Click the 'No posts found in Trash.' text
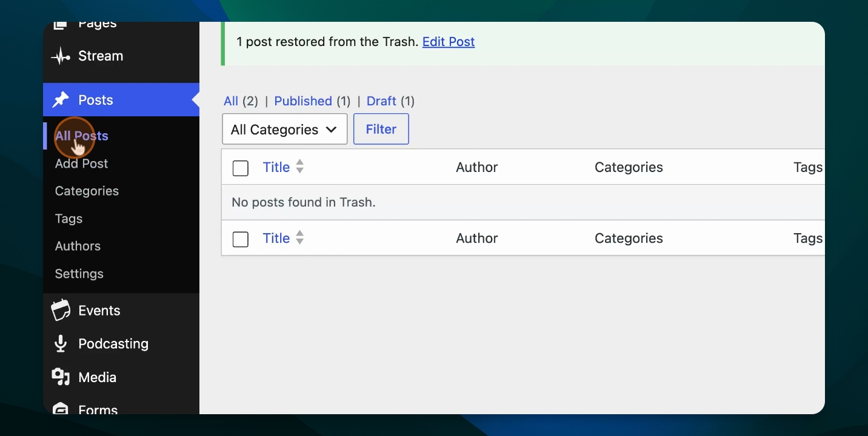The width and height of the screenshot is (868, 436). (304, 202)
